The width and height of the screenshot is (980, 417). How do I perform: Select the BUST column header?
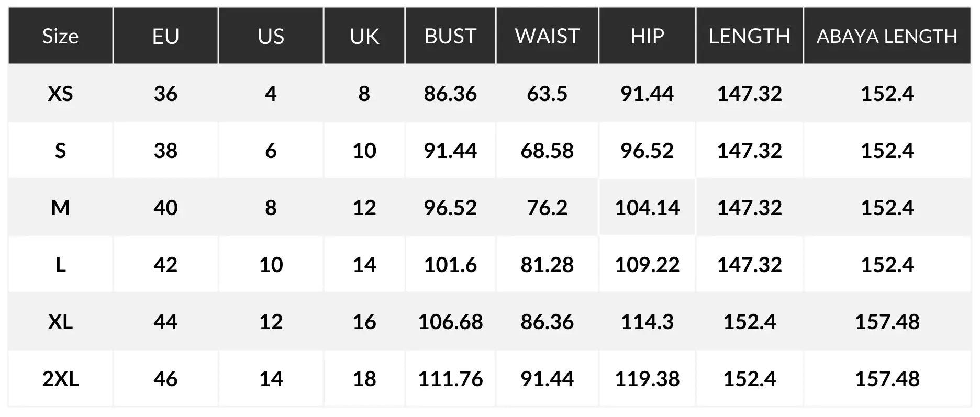(x=450, y=36)
